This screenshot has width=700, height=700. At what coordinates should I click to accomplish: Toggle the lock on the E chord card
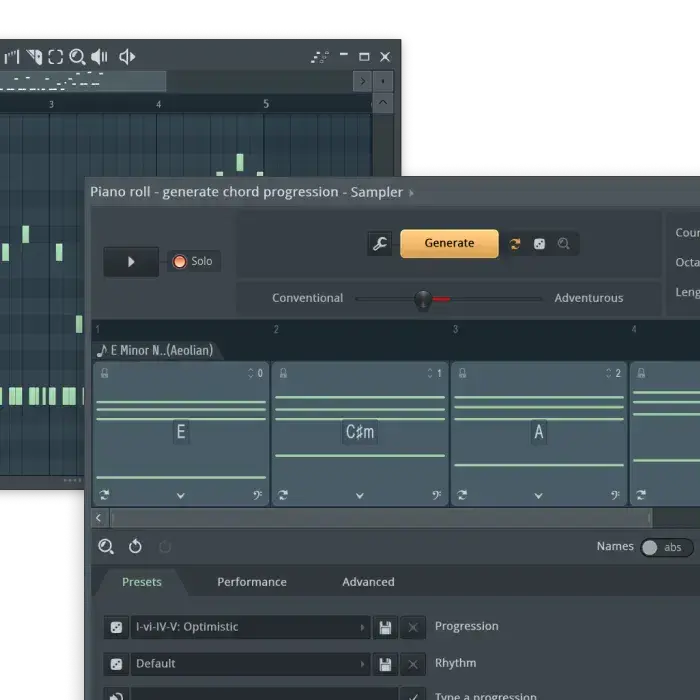point(104,373)
